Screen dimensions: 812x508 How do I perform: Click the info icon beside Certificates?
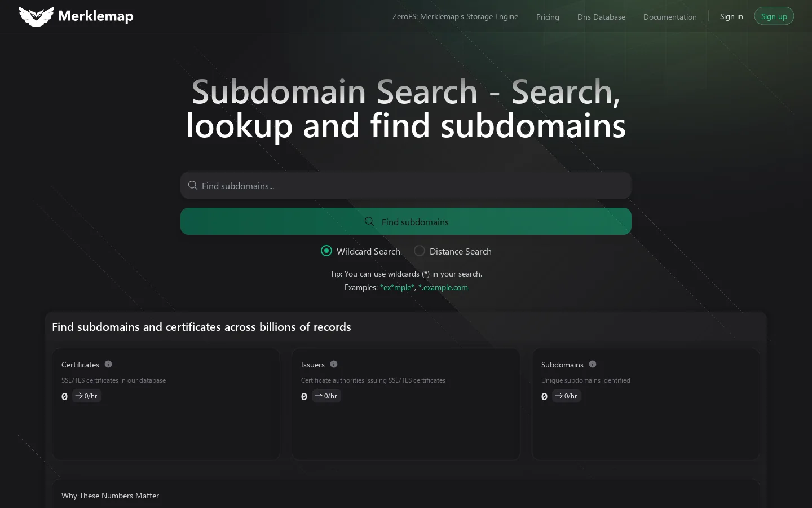tap(108, 364)
